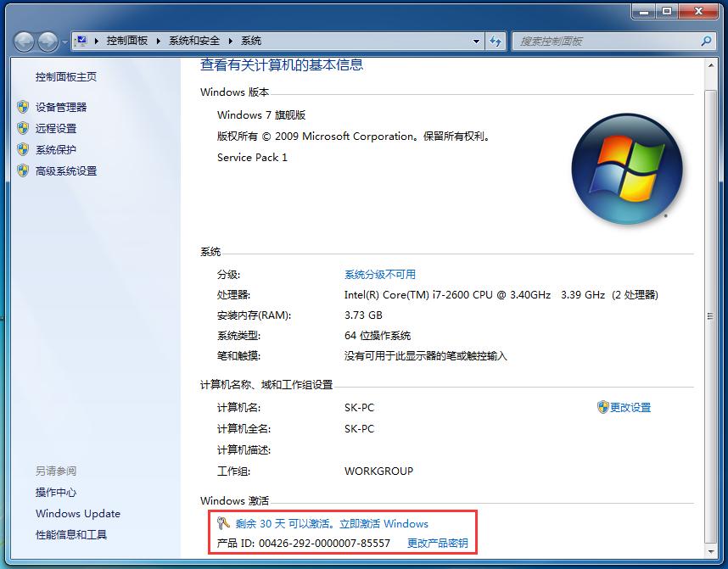Open the address bar history dropdown
Image resolution: width=728 pixels, height=569 pixels.
pos(477,41)
